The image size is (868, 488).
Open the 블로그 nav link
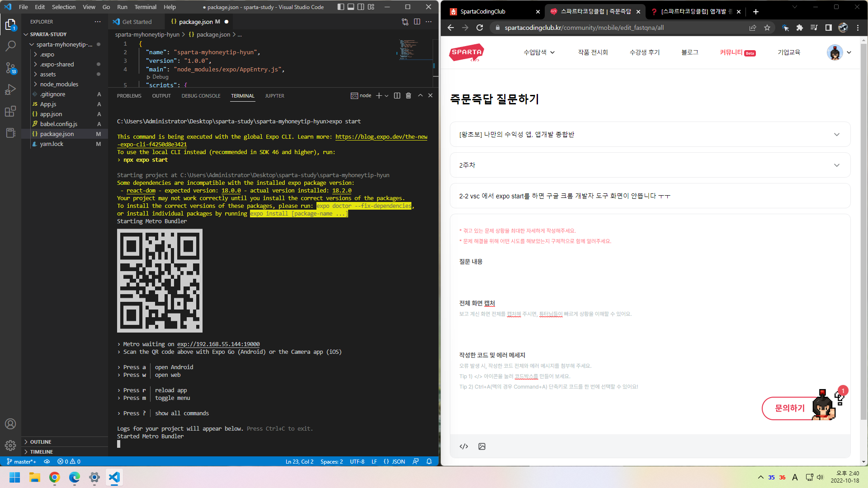(x=689, y=52)
